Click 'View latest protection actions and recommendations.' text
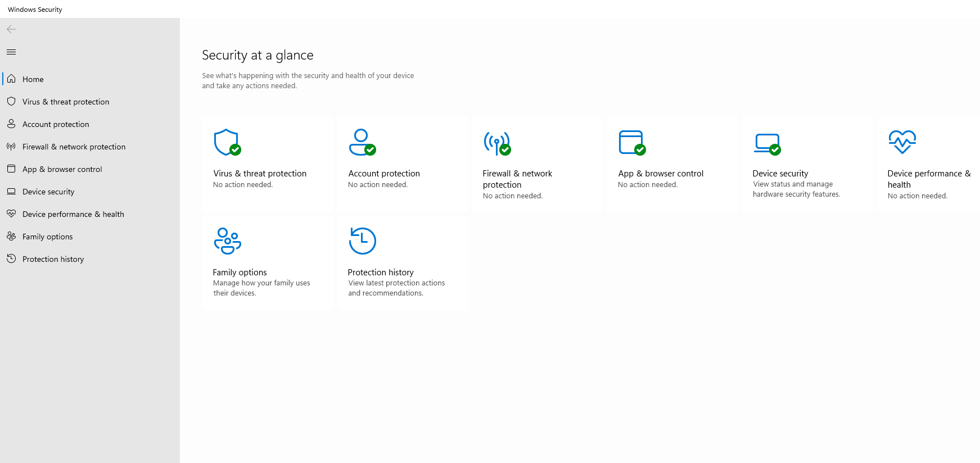Image resolution: width=980 pixels, height=463 pixels. pos(396,288)
